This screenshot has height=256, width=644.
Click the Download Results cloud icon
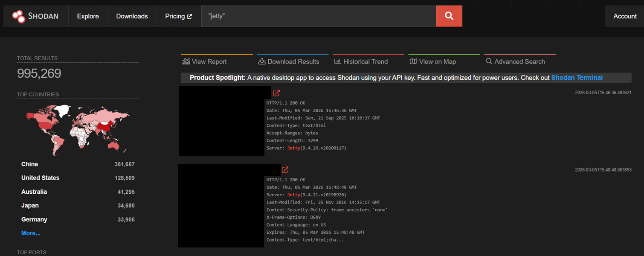(x=262, y=61)
